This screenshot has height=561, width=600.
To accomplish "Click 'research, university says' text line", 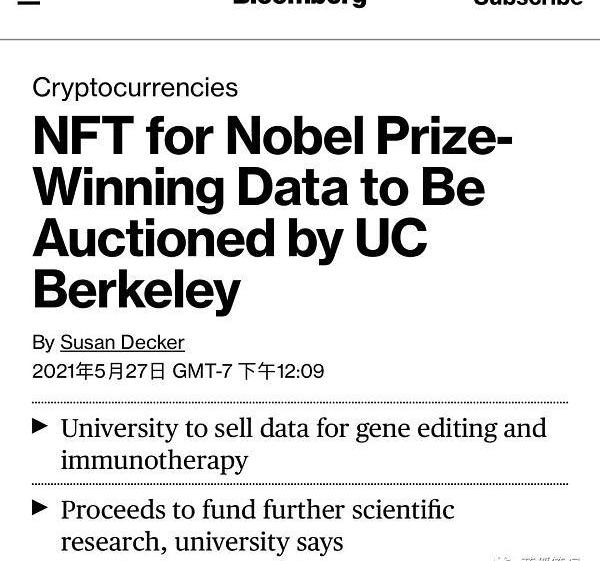I will 202,542.
